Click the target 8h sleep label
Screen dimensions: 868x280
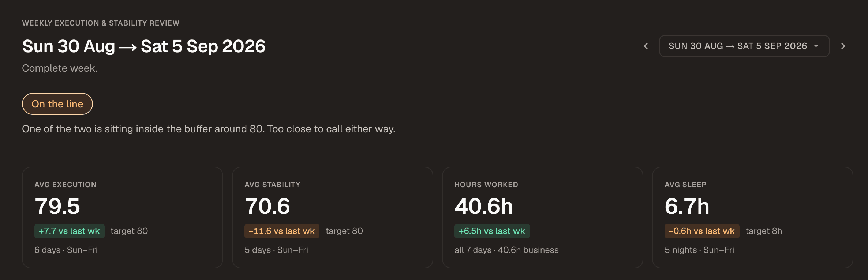[764, 231]
